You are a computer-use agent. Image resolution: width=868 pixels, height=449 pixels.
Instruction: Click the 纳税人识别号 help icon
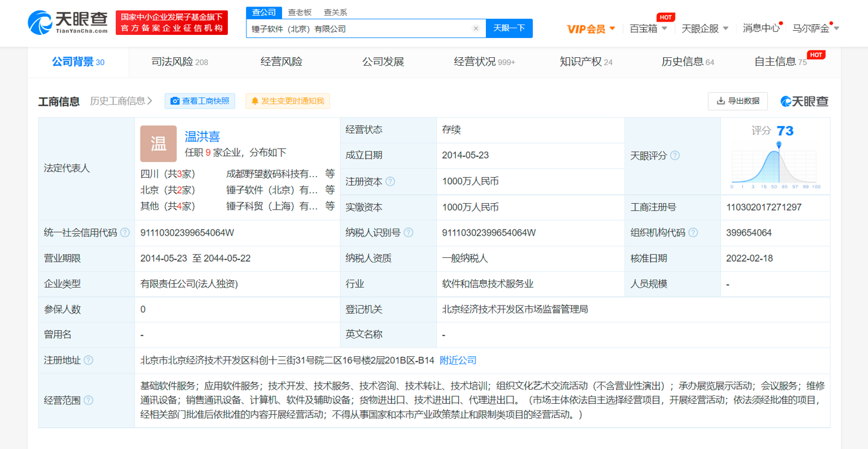(408, 233)
